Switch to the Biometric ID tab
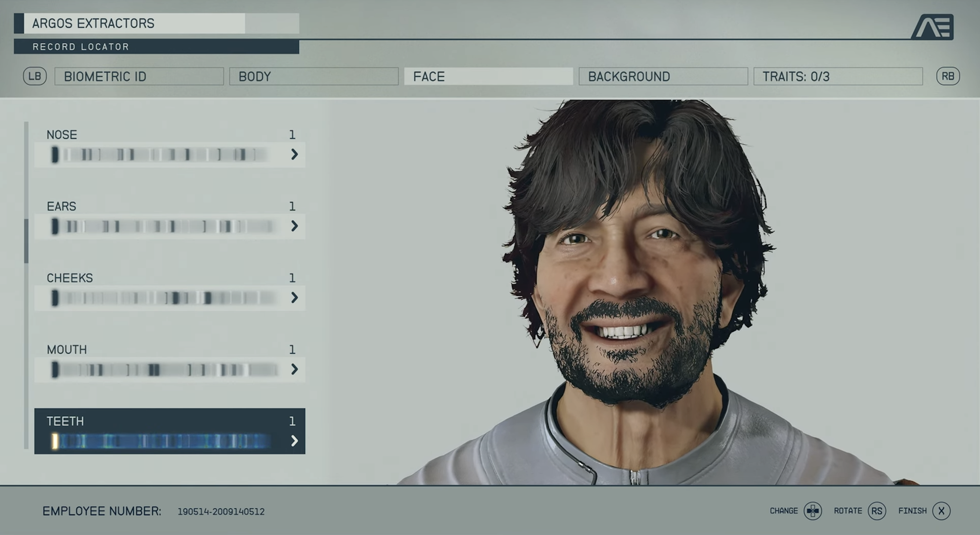This screenshot has height=535, width=980. [139, 76]
